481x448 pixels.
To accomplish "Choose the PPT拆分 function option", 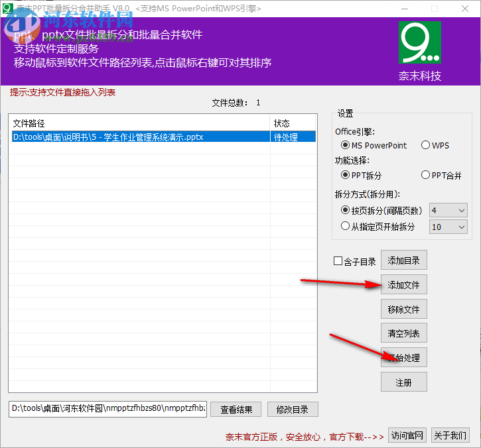I will (x=361, y=175).
